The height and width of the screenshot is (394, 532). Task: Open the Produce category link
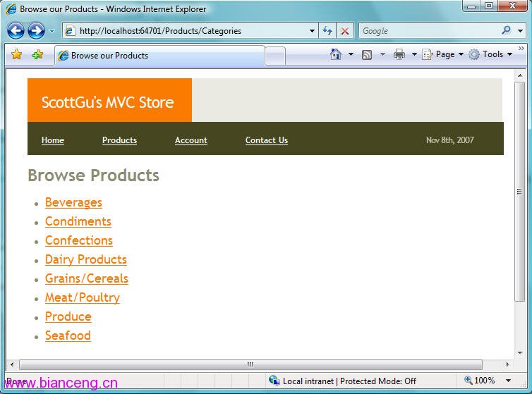coord(68,316)
